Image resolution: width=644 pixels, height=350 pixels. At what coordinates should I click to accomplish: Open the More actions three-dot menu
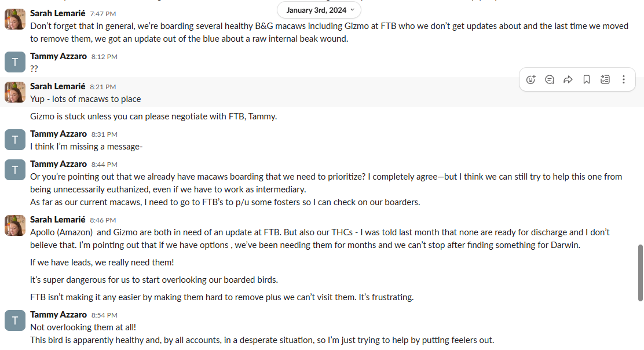coord(624,80)
